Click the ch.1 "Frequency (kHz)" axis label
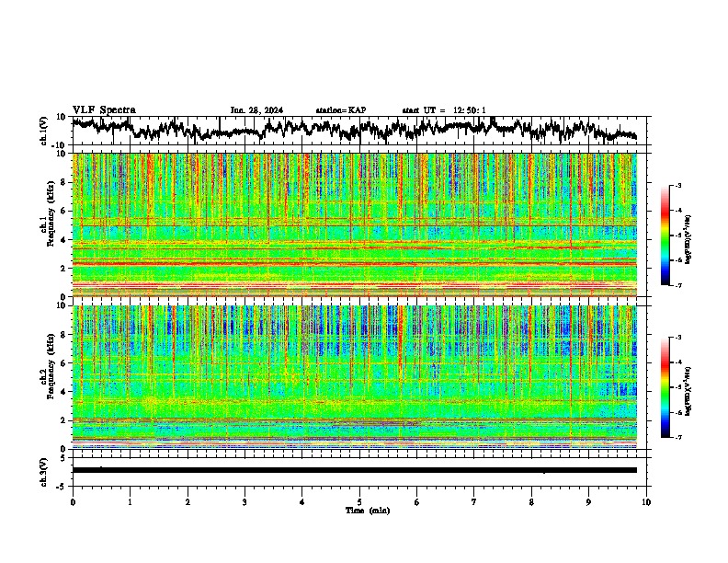 [51, 214]
